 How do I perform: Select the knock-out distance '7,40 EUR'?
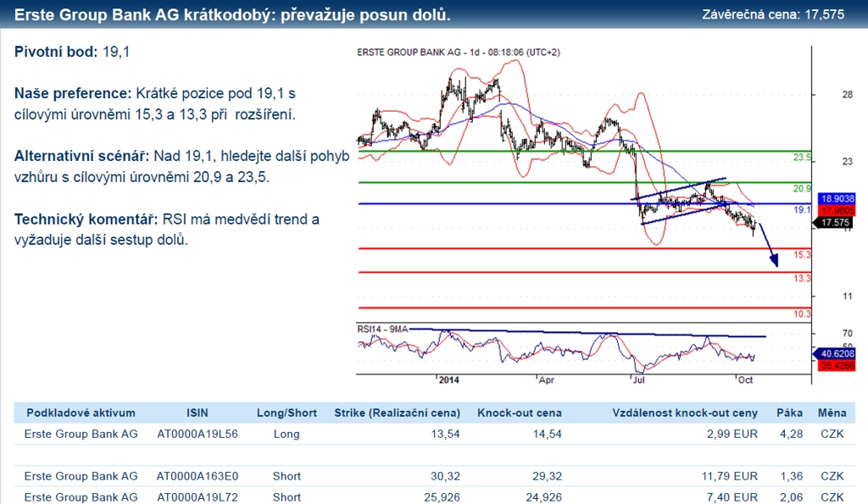tap(732, 497)
